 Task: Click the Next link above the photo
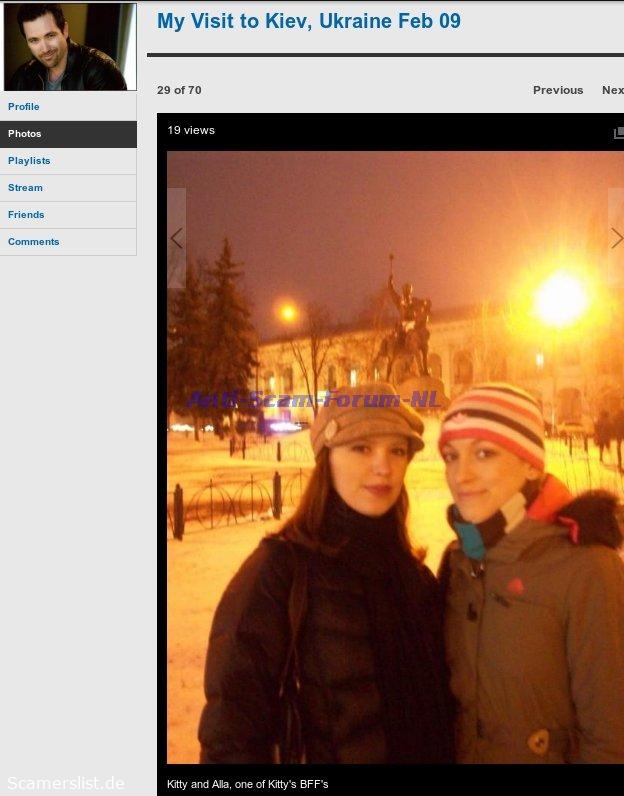[612, 90]
